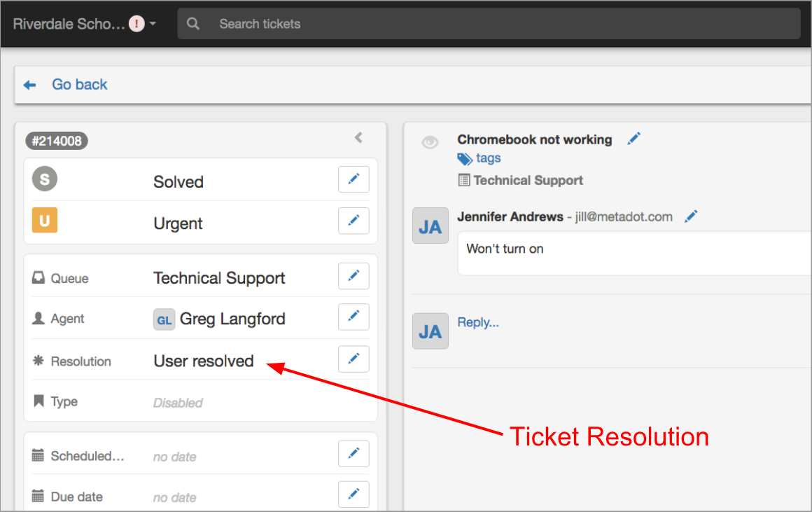This screenshot has height=512, width=812.
Task: Click the Jennifer Andrews JA avatar
Action: [x=430, y=226]
